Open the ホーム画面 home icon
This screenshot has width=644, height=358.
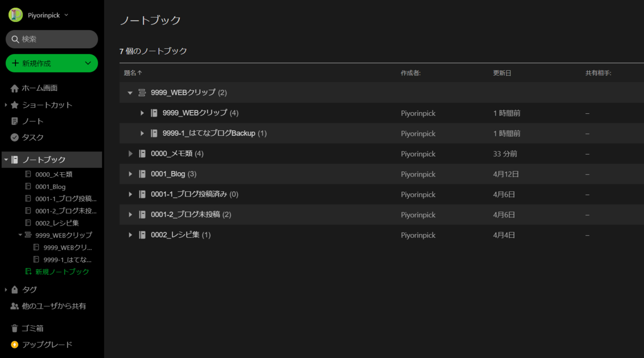point(14,88)
